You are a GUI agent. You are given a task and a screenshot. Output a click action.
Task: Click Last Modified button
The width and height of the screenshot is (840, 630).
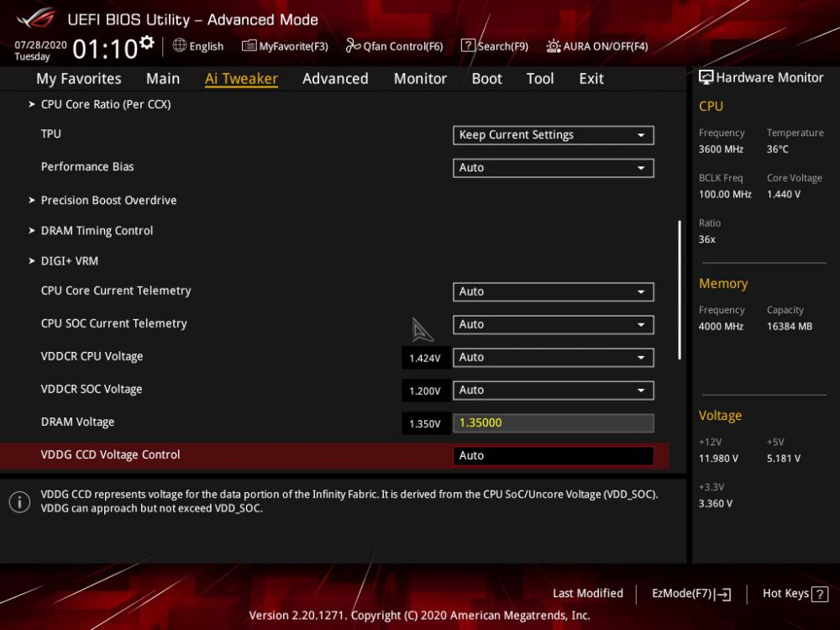tap(588, 594)
